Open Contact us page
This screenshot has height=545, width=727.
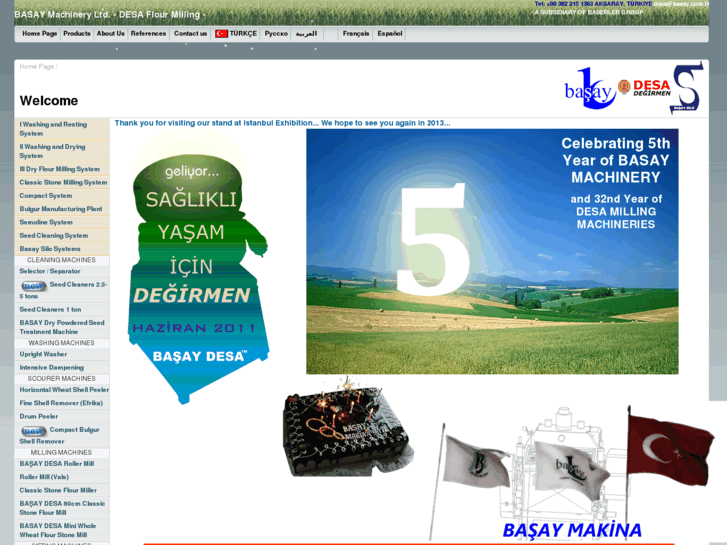tap(190, 33)
